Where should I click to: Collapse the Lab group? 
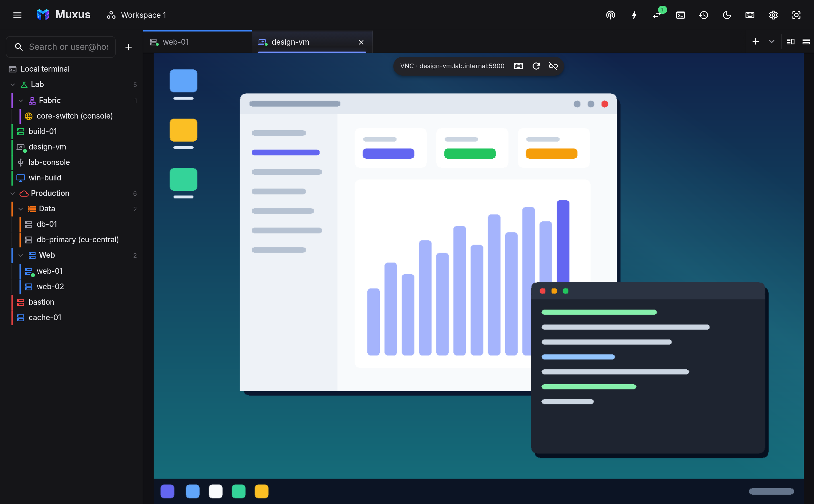tap(13, 85)
